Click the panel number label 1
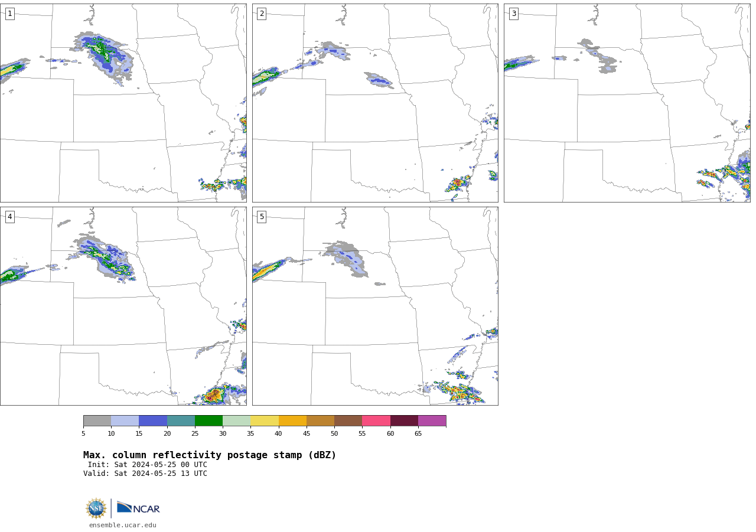This screenshot has height=532, width=756. [9, 14]
